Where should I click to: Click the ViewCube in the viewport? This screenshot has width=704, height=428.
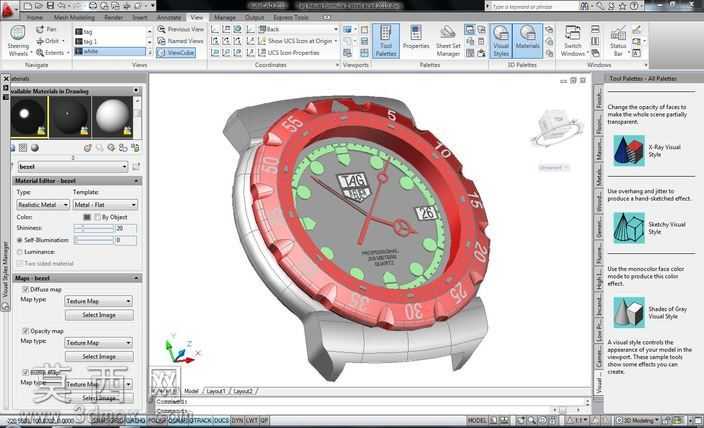tap(556, 127)
